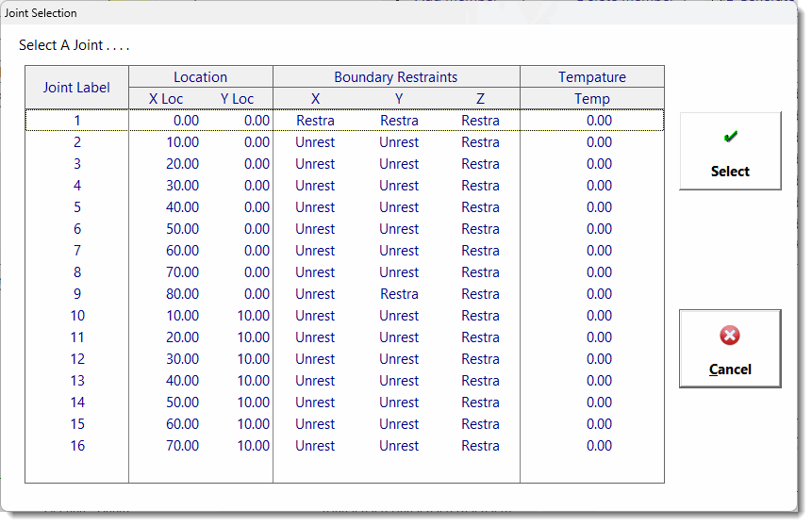Click the red X Cancel icon

tap(730, 336)
